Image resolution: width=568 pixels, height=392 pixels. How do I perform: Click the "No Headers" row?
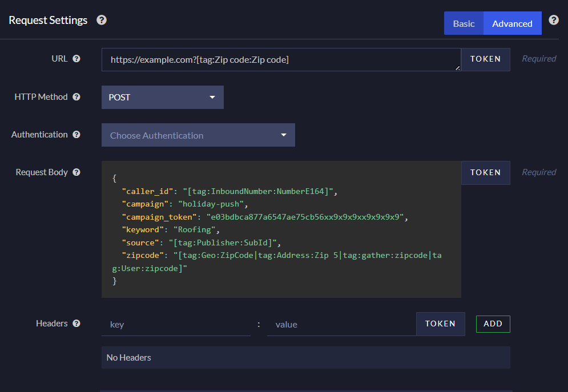[306, 358]
